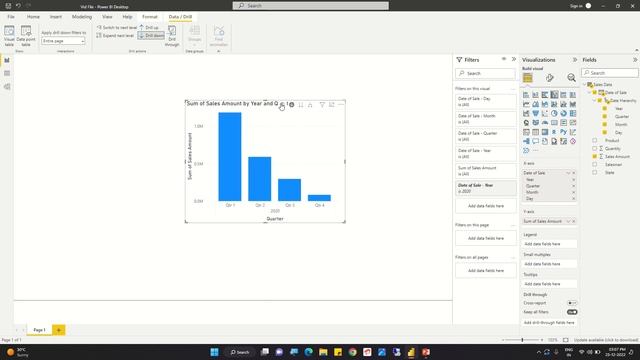Click Drill up in the ribbon
Viewport: 640px width, 360px height.
(149, 27)
